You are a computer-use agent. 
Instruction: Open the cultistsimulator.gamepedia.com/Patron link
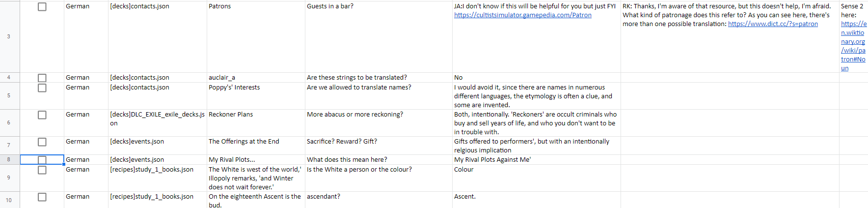click(x=522, y=15)
